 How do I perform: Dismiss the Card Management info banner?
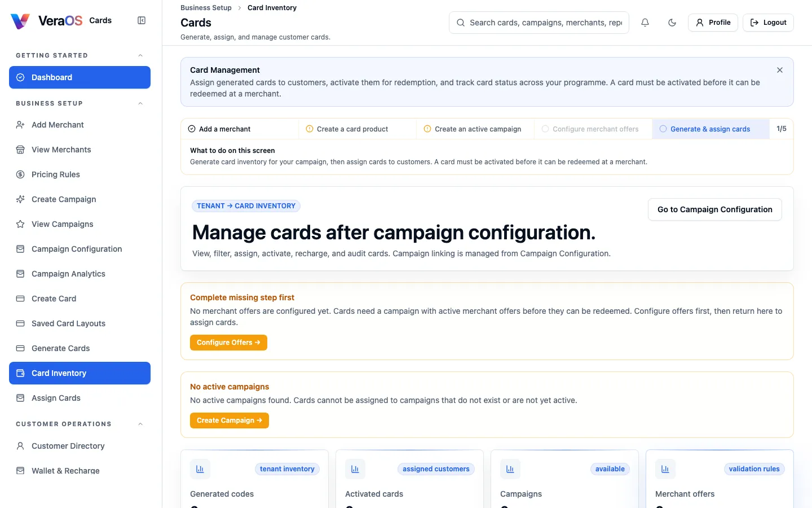780,70
